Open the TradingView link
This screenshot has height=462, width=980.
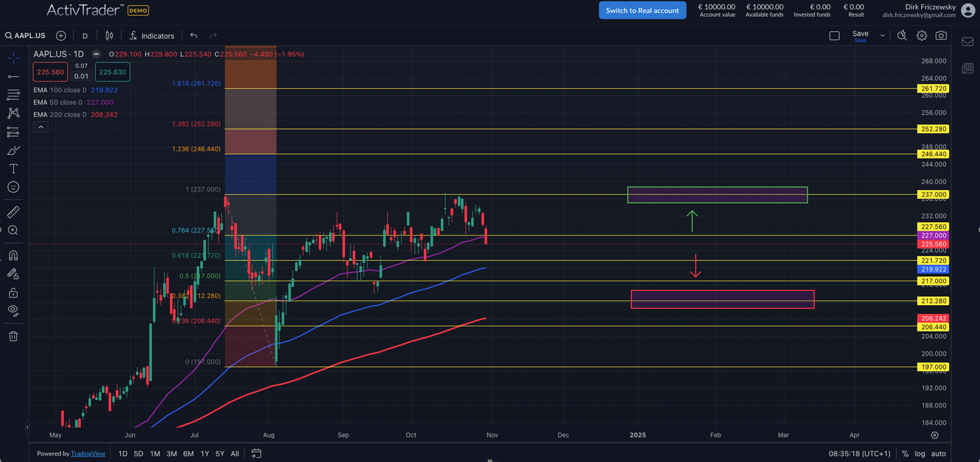[88, 454]
